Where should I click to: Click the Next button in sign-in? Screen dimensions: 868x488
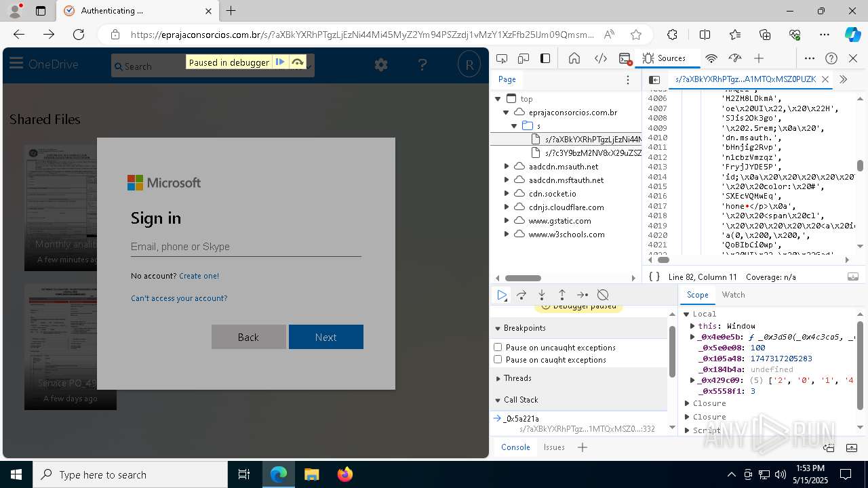pyautogui.click(x=326, y=337)
